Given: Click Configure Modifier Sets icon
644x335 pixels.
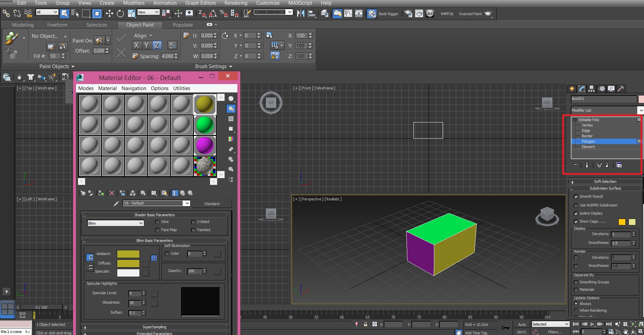Looking at the screenshot, I should point(619,165).
